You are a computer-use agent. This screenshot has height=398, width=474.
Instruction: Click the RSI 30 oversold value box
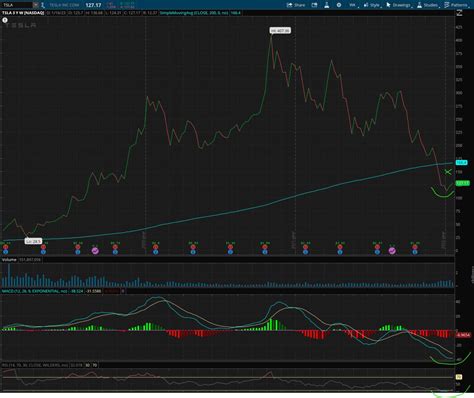[x=88, y=365]
